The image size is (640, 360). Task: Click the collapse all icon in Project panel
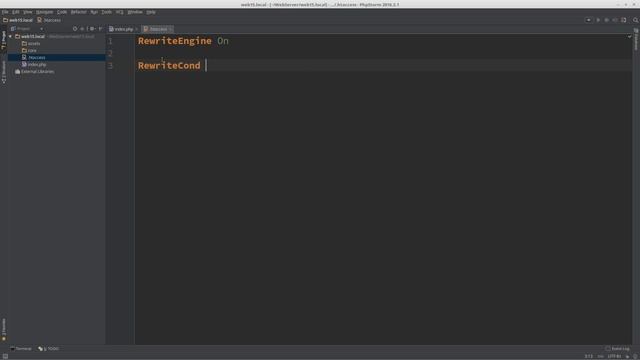(x=82, y=29)
